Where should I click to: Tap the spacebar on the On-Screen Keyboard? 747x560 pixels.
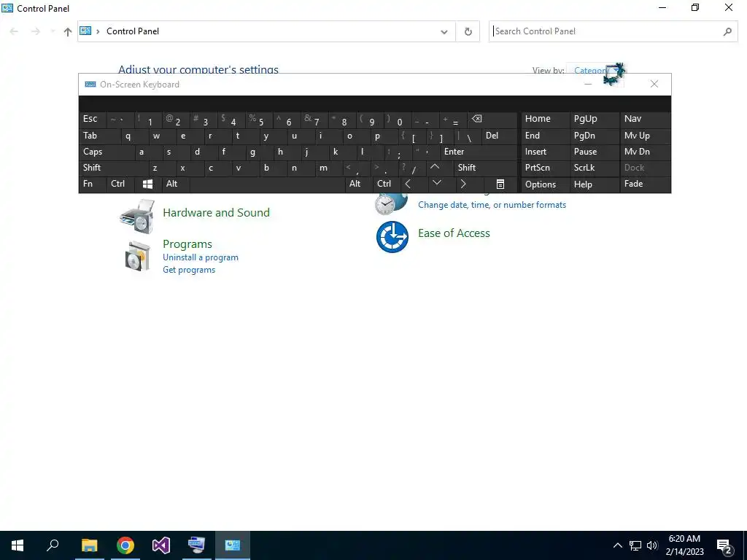[x=267, y=184]
